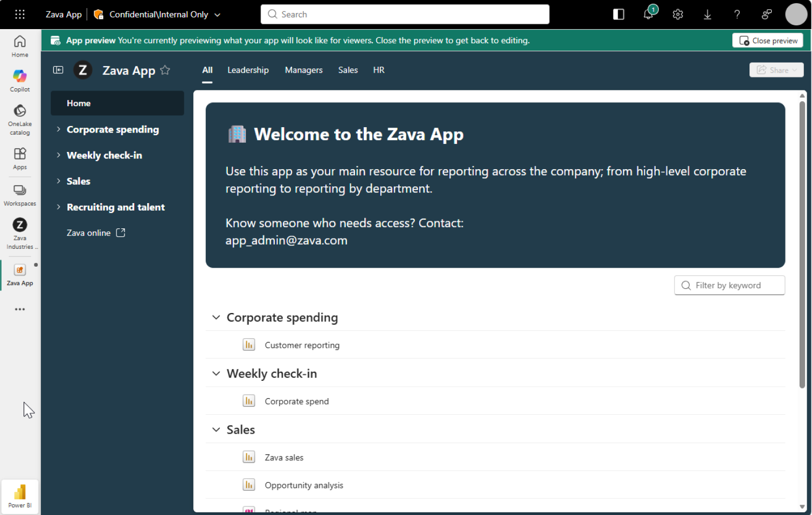Viewport: 812px width, 515px height.
Task: Click the content pane vertical scrollbar
Action: point(802,245)
